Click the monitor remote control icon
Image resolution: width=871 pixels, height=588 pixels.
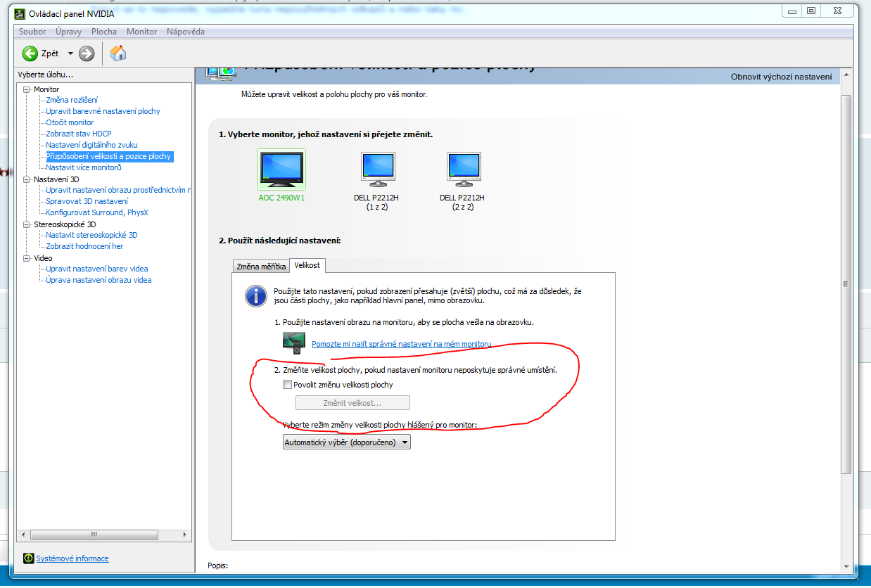[x=293, y=343]
